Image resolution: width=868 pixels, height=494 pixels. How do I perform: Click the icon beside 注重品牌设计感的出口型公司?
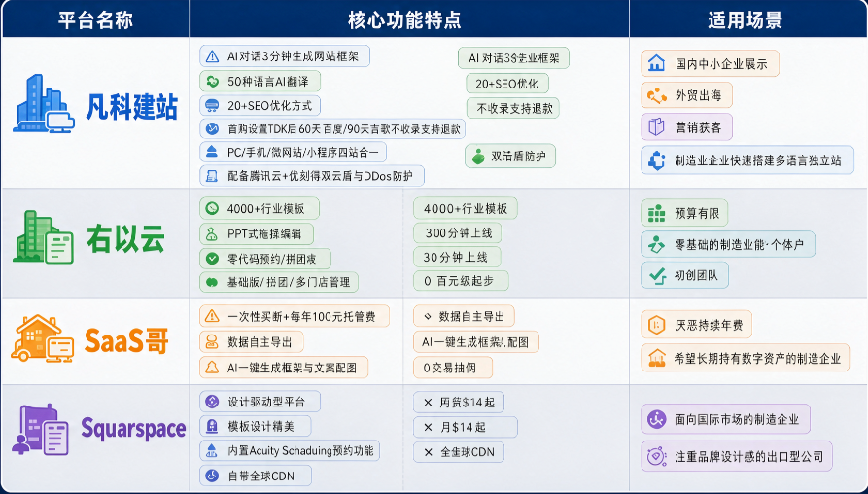pos(657,457)
